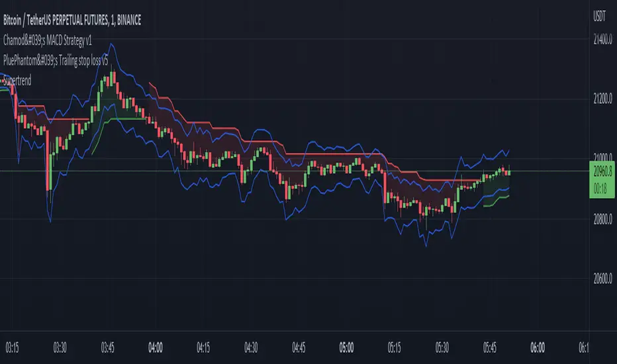
Task: Click the USDT currency label on price axis
Action: [599, 16]
